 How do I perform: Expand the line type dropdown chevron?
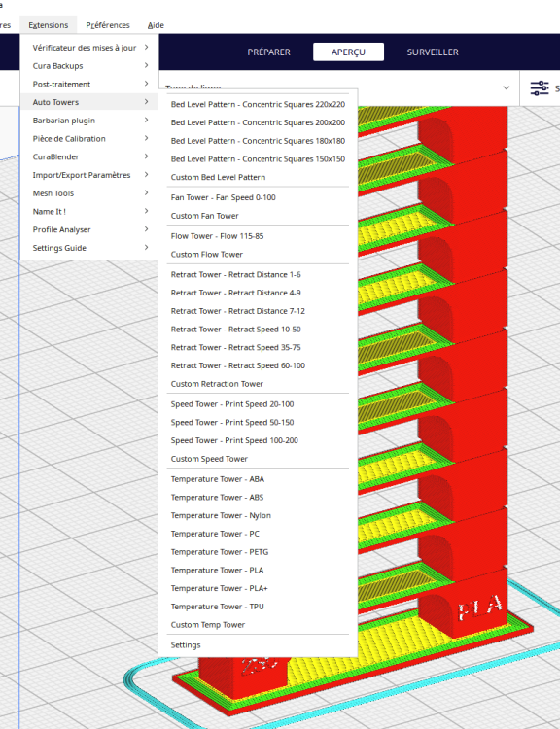[x=507, y=87]
